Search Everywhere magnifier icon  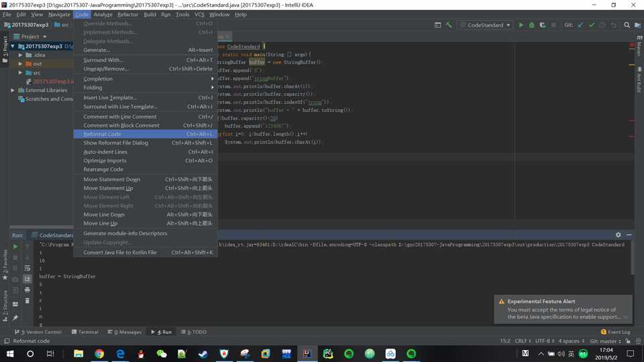(x=627, y=25)
